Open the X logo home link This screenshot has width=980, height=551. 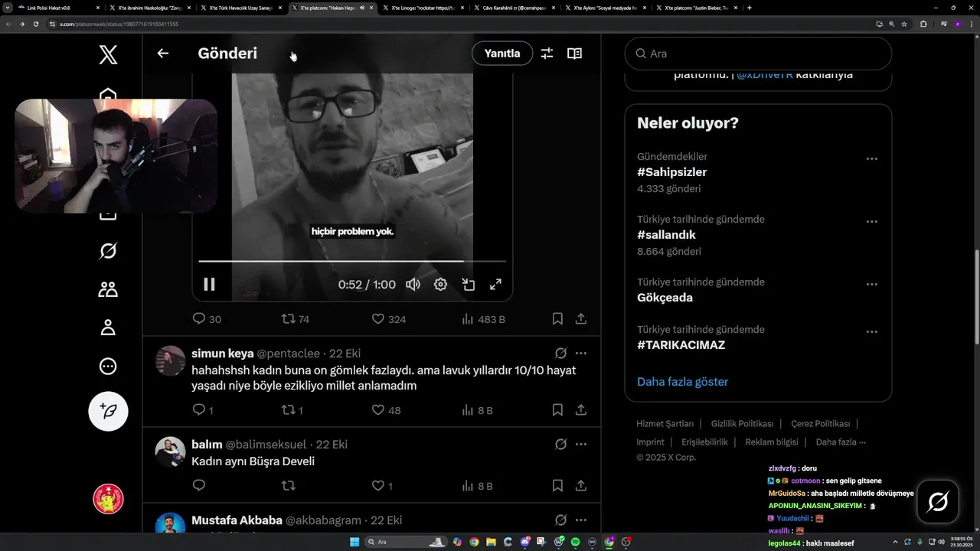point(108,54)
